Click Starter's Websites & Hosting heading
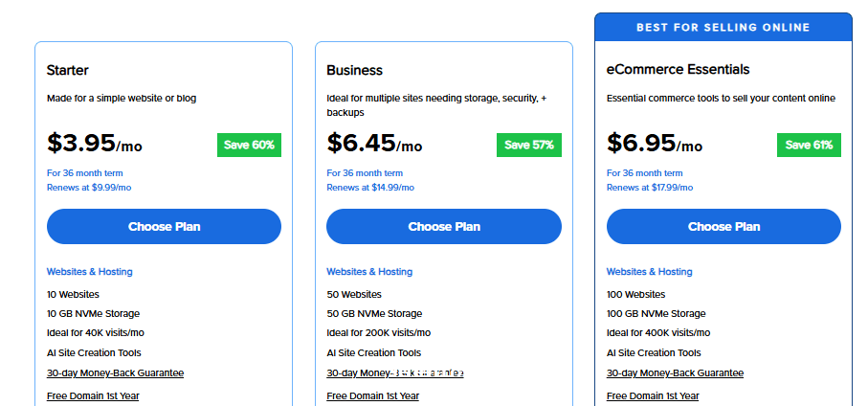Viewport: 868px width, 406px height. click(x=90, y=271)
